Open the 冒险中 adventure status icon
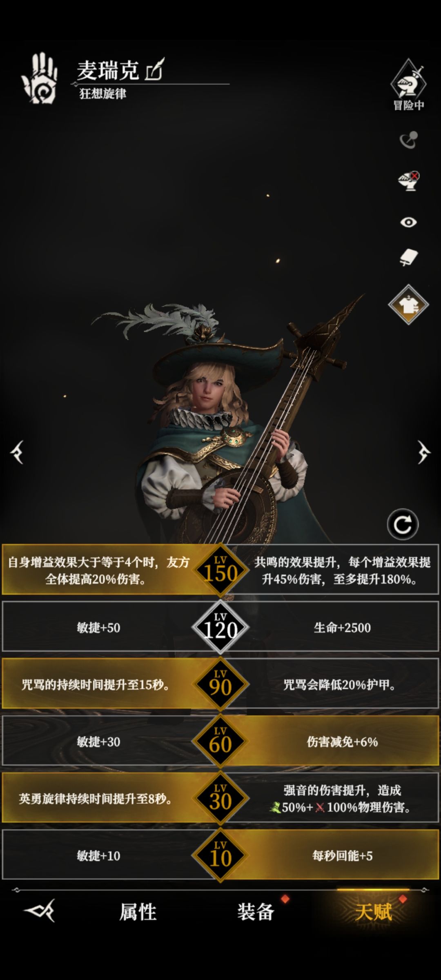The height and width of the screenshot is (980, 441). (x=408, y=85)
